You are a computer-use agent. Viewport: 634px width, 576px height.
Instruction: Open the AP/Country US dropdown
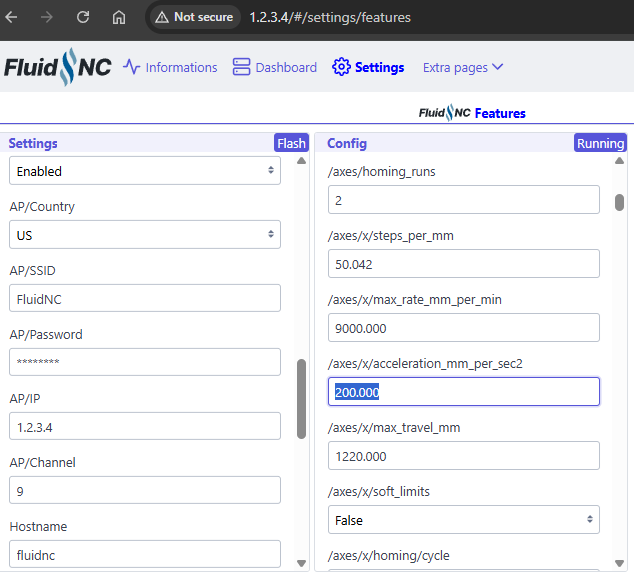click(x=145, y=235)
